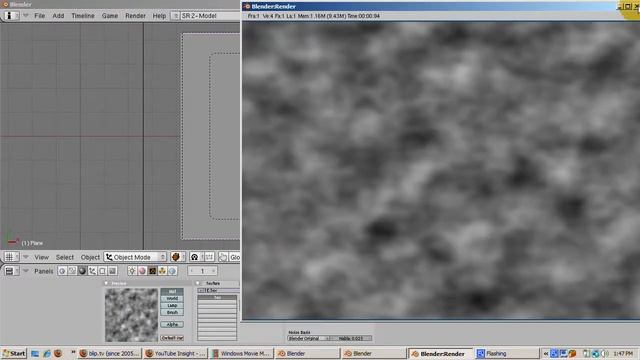640x360 pixels.
Task: Switch to Script context button
Action: [x=72, y=271]
